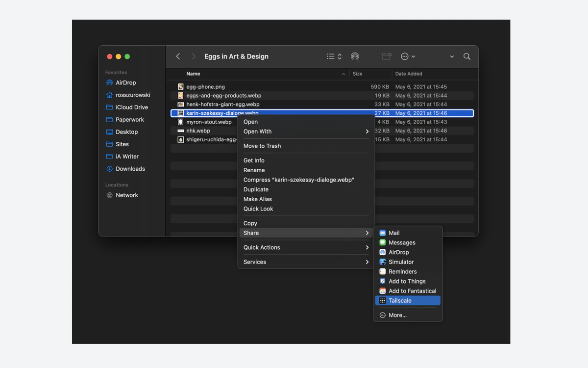Select Reminders in Share submenu
Image resolution: width=588 pixels, height=368 pixels.
[408, 272]
